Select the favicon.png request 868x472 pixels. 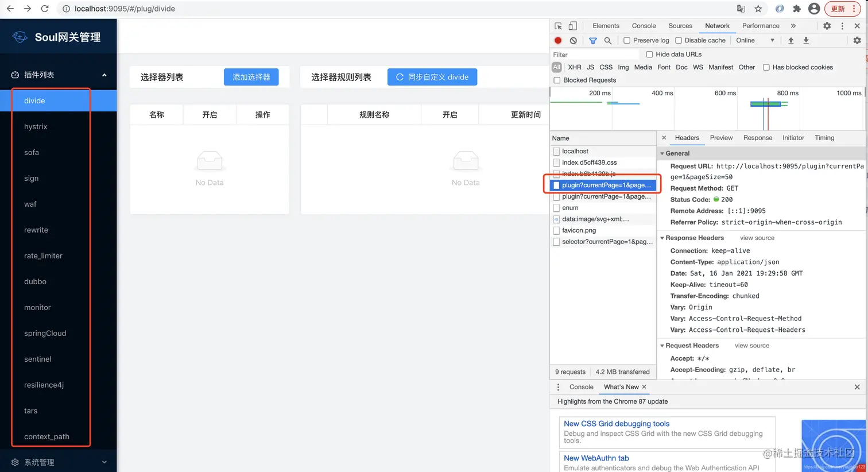[x=603, y=230]
